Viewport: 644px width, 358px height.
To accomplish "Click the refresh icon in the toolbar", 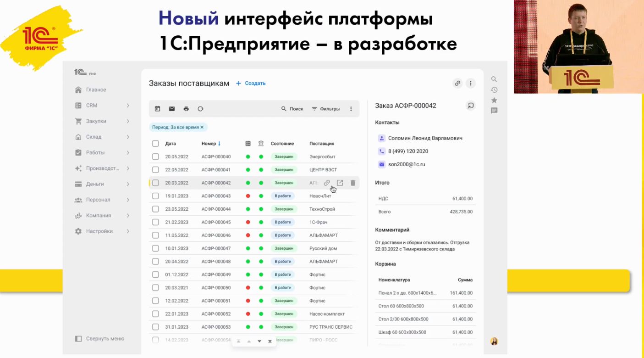I will pyautogui.click(x=200, y=109).
